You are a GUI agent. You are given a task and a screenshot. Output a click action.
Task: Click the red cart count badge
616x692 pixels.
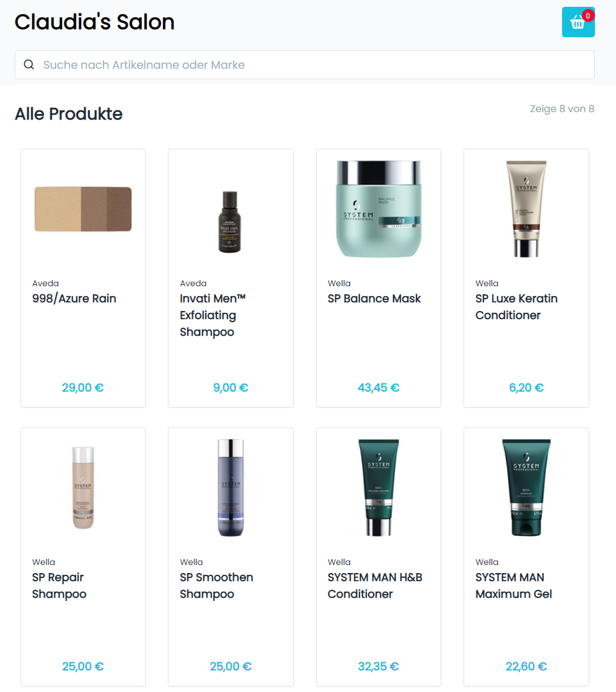[x=587, y=15]
